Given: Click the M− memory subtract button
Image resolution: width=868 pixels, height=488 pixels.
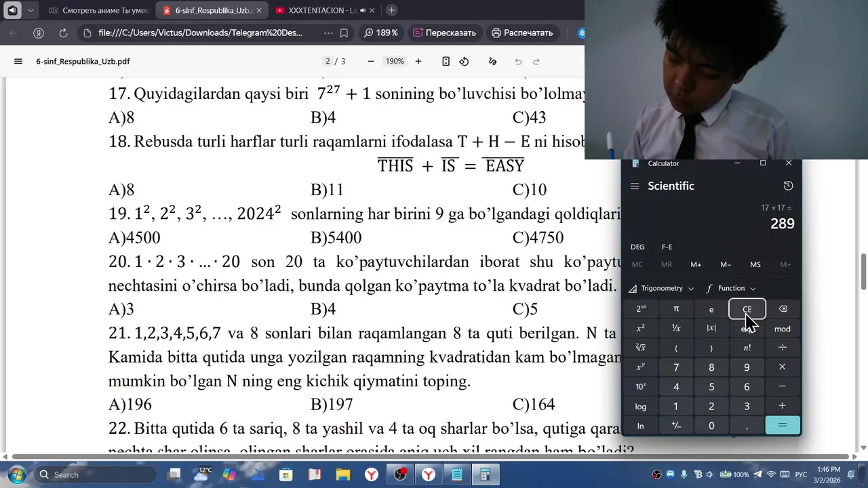Looking at the screenshot, I should 726,264.
